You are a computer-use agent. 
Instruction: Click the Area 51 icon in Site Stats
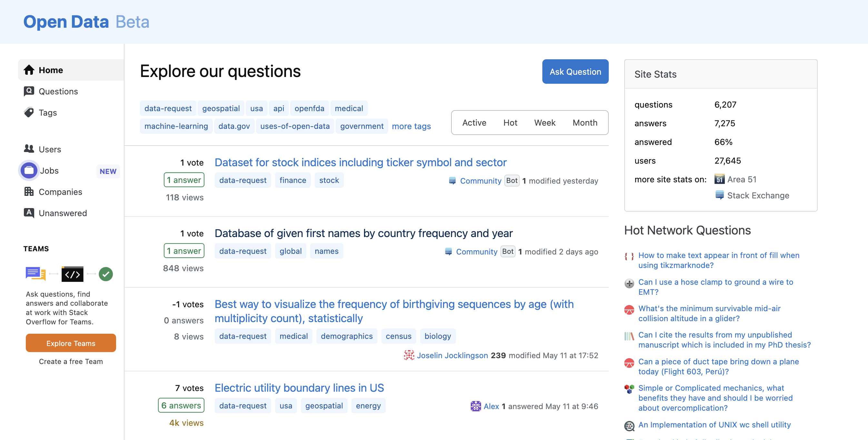coord(719,179)
